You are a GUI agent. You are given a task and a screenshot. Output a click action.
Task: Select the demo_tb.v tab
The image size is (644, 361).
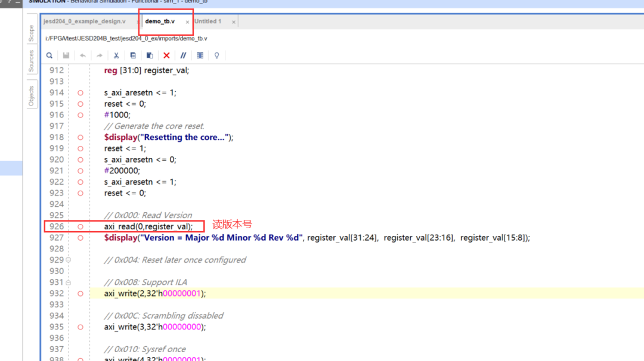(160, 21)
